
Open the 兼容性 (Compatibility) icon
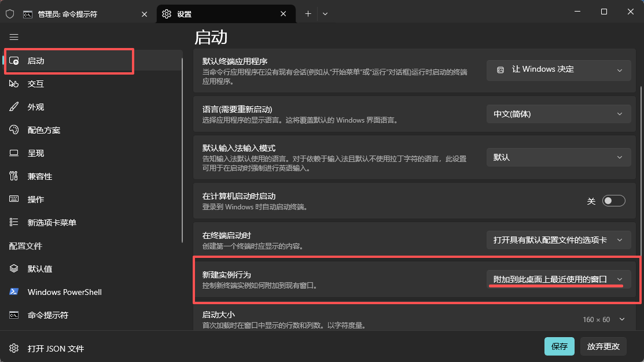point(14,176)
